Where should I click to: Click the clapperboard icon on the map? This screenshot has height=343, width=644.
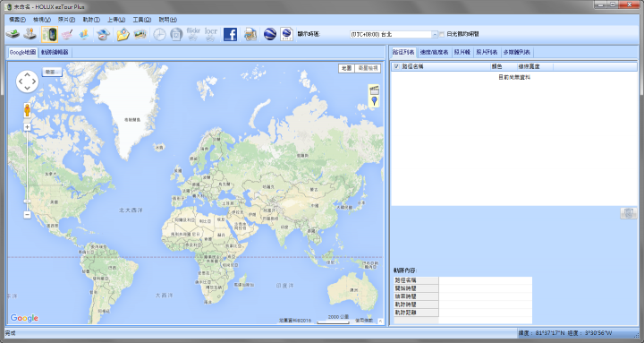point(374,90)
